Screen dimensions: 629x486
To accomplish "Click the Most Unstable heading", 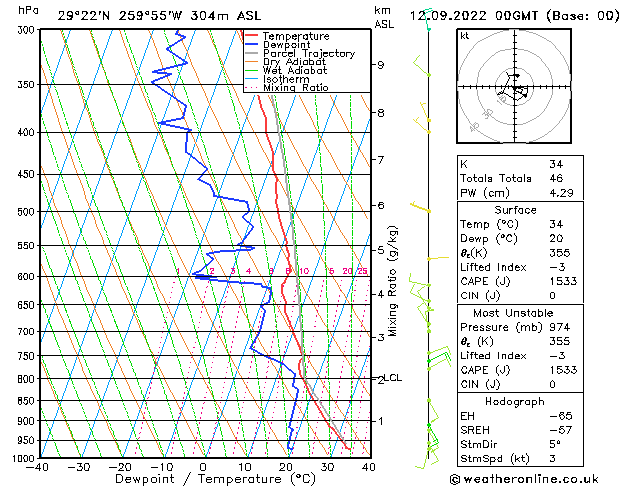I will [x=513, y=313].
